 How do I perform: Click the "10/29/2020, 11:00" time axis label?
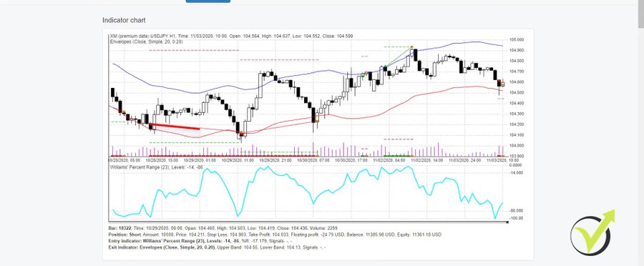coord(238,160)
